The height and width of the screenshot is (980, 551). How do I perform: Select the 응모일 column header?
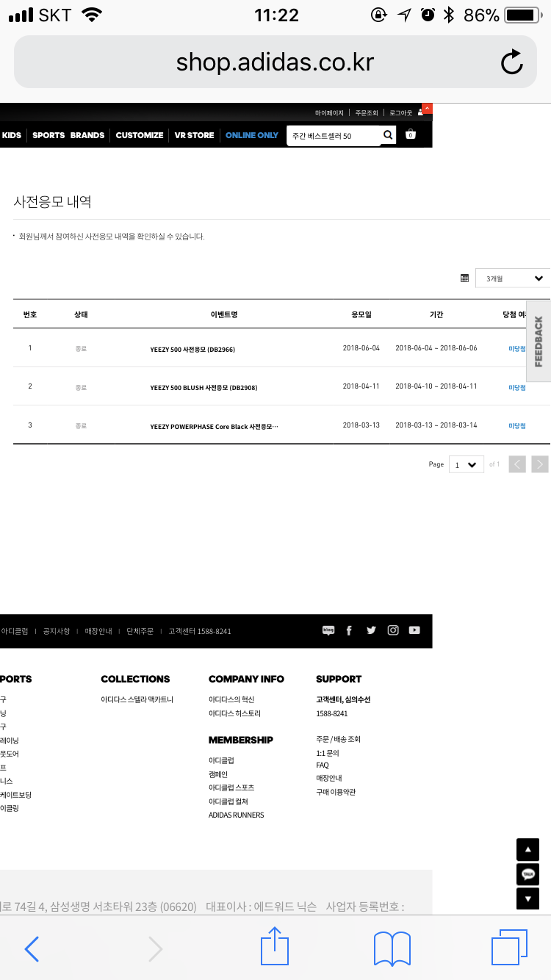coord(361,314)
